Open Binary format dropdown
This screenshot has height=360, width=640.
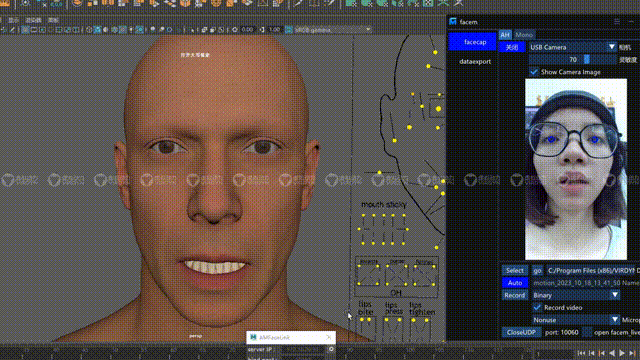click(x=576, y=295)
